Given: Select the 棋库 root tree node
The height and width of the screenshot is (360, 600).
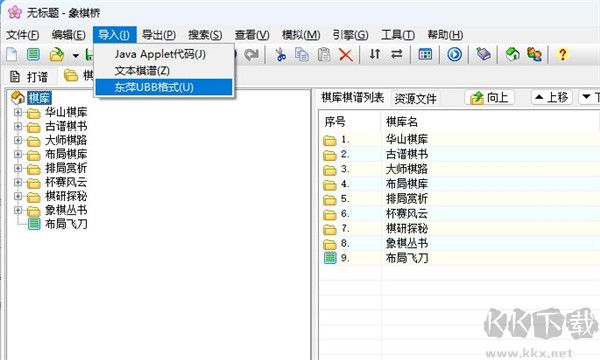Looking at the screenshot, I should coord(39,98).
